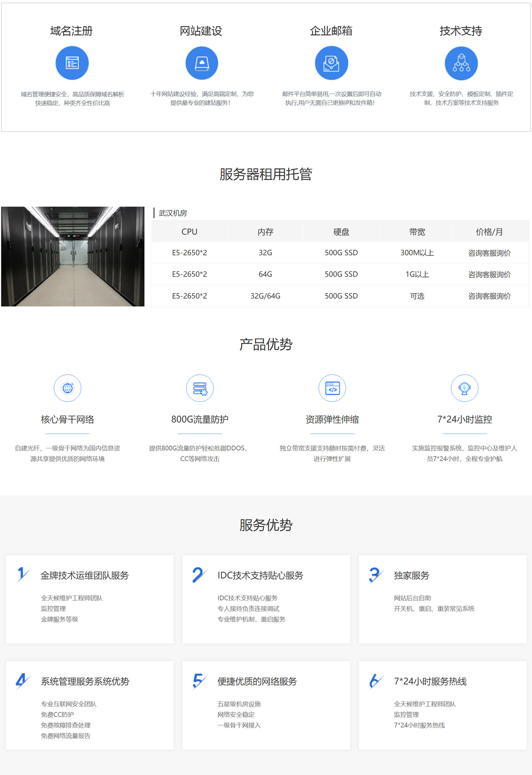The image size is (532, 775).
Task: Click the globe icon above 核心骨干网络
Action: [67, 388]
